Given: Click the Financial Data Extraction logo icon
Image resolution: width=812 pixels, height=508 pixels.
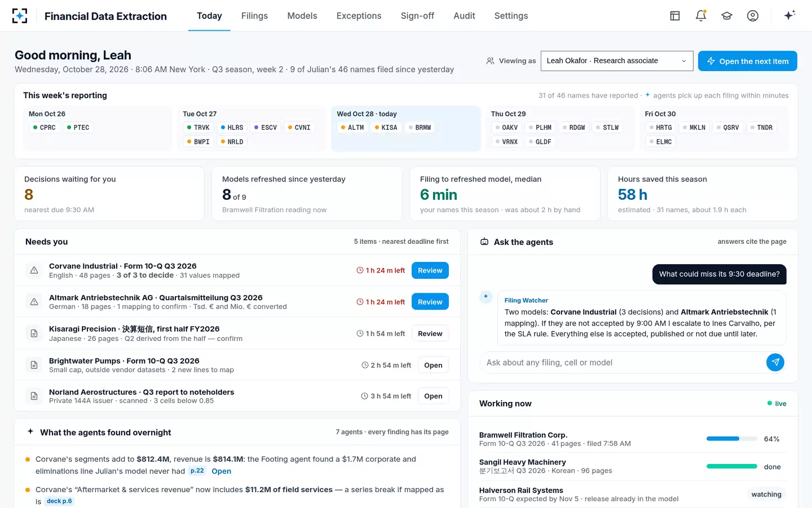Looking at the screenshot, I should click(20, 16).
